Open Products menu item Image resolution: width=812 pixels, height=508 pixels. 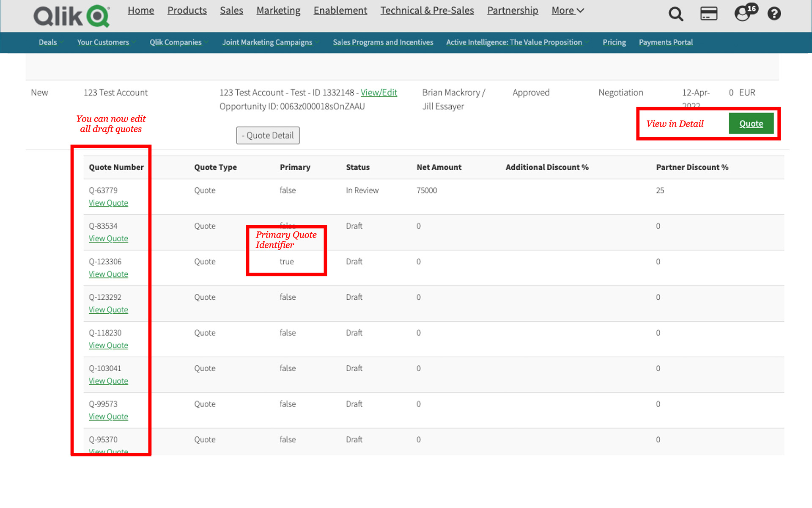187,11
